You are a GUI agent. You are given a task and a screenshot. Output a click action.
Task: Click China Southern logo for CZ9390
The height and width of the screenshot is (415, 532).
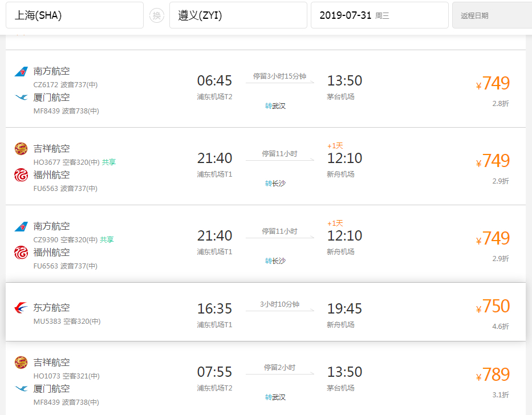coord(21,226)
